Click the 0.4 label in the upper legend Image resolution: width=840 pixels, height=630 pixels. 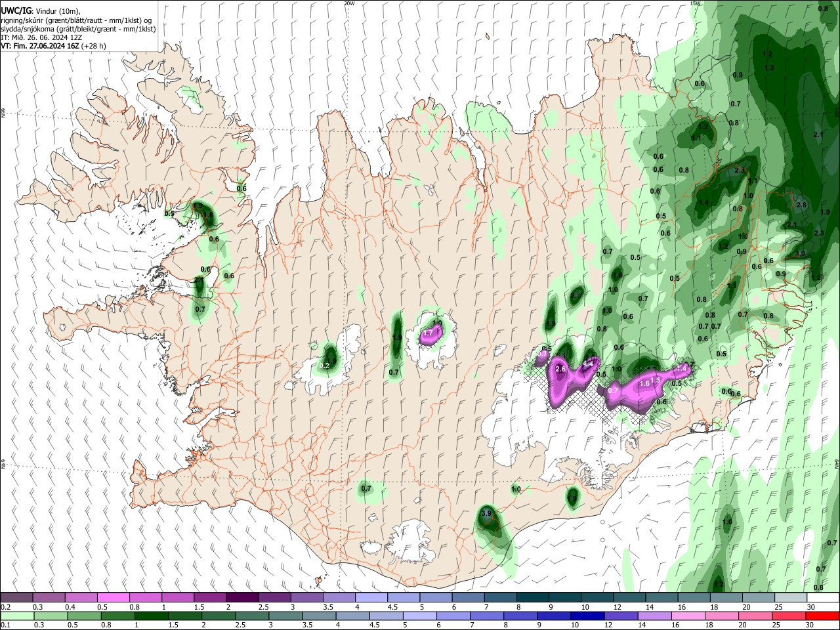coord(70,607)
